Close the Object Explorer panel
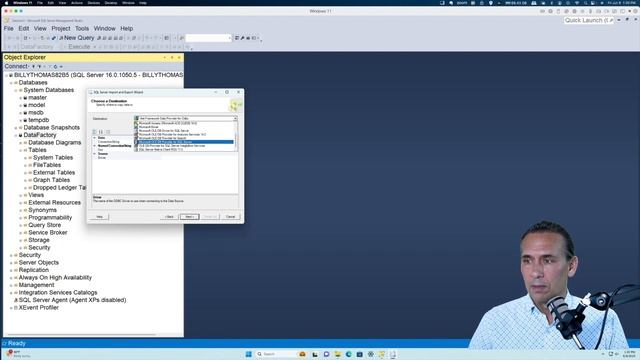The image size is (640, 360). pyautogui.click(x=179, y=58)
